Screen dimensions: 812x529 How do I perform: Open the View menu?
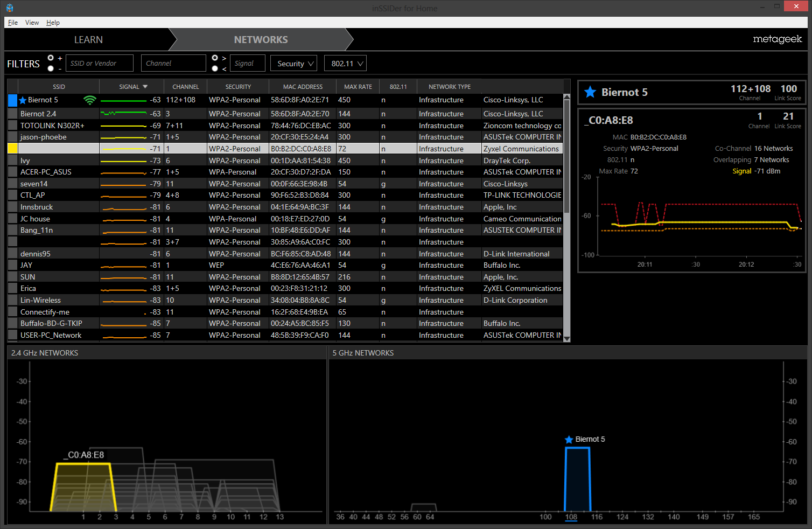coord(32,23)
